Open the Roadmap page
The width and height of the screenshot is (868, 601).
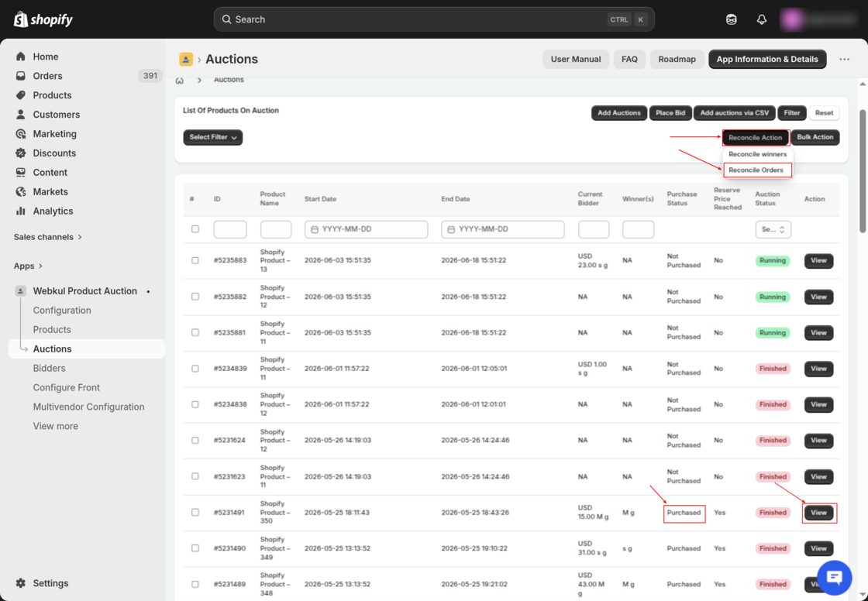[x=677, y=59]
